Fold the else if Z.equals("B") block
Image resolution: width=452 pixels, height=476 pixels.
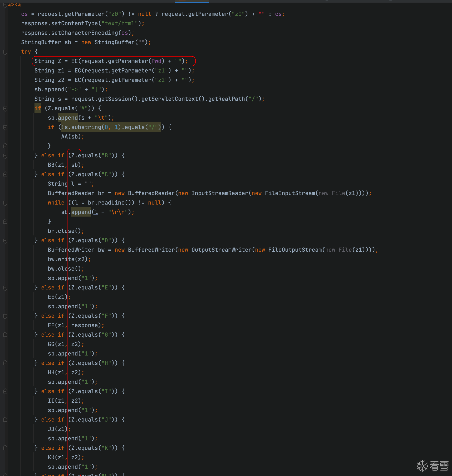click(x=5, y=155)
